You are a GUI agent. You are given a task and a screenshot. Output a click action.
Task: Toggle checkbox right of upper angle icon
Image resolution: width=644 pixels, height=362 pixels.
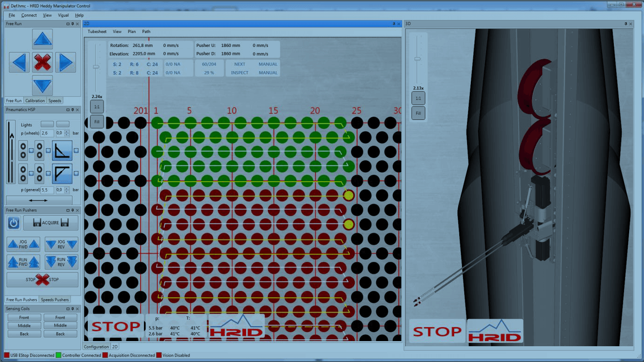pos(76,151)
